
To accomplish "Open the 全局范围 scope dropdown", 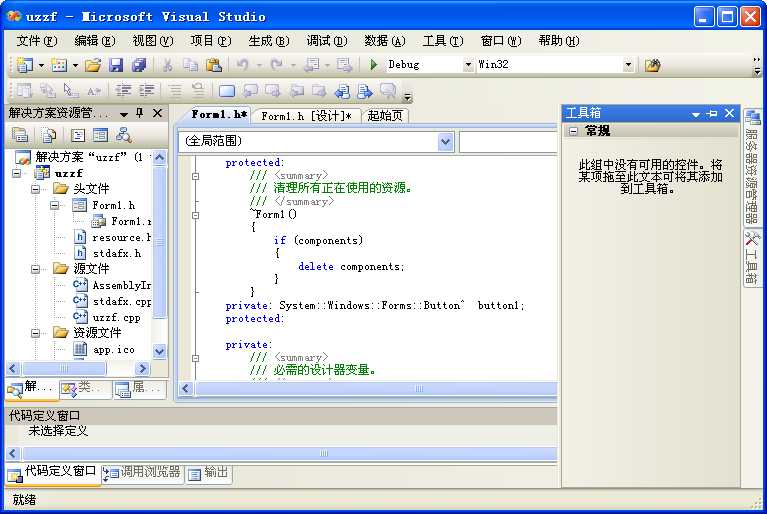I will (x=445, y=142).
